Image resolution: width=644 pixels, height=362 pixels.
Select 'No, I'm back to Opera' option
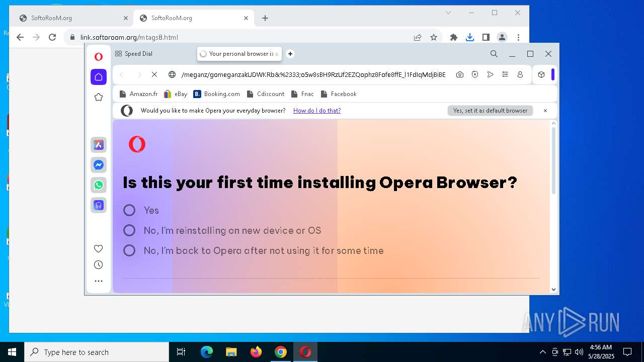[x=129, y=250]
